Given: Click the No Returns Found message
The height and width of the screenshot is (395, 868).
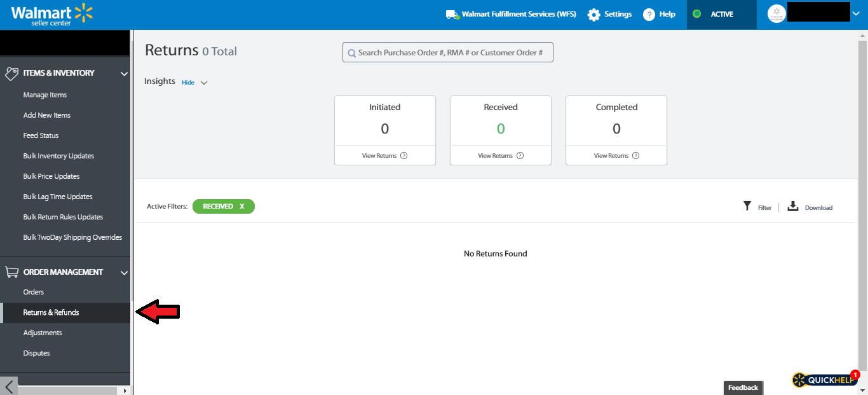Looking at the screenshot, I should [496, 254].
